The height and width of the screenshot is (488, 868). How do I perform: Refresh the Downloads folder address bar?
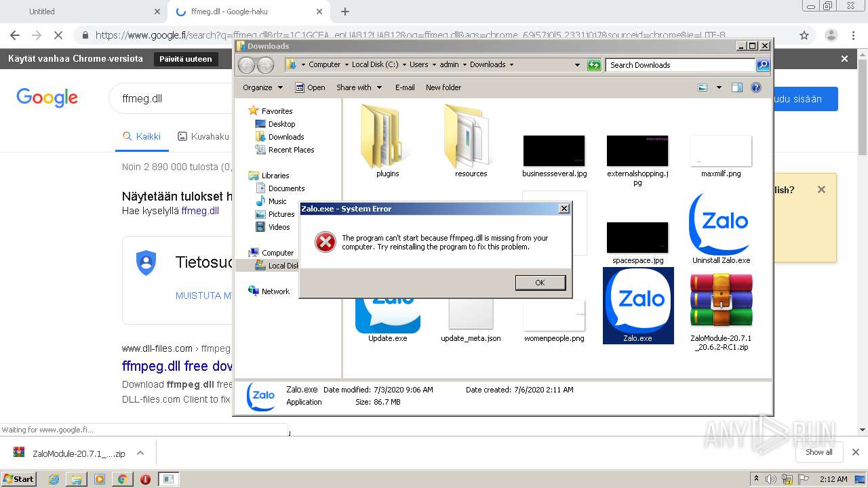(x=594, y=65)
